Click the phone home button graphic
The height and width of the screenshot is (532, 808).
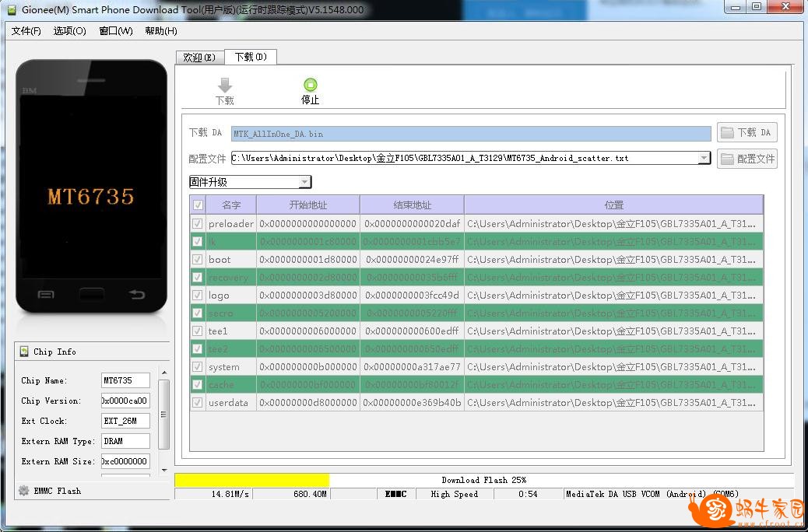point(92,294)
